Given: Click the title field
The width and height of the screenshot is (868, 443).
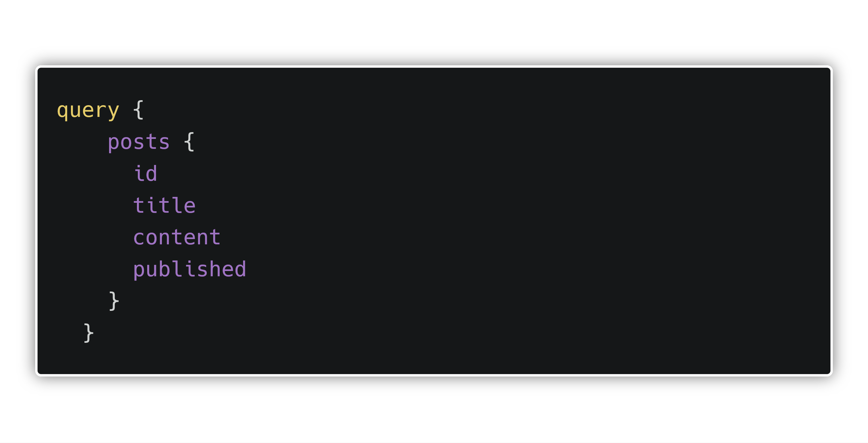Looking at the screenshot, I should [165, 205].
